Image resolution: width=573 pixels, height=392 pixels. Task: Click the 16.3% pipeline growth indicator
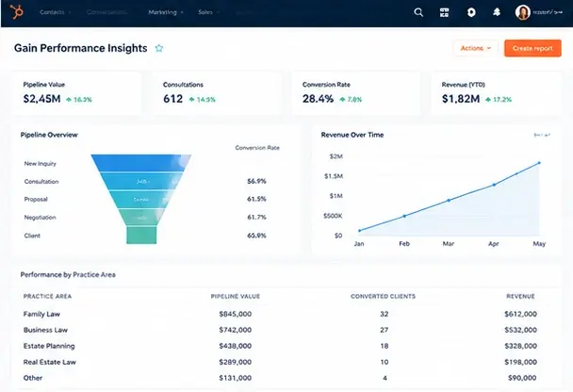79,99
